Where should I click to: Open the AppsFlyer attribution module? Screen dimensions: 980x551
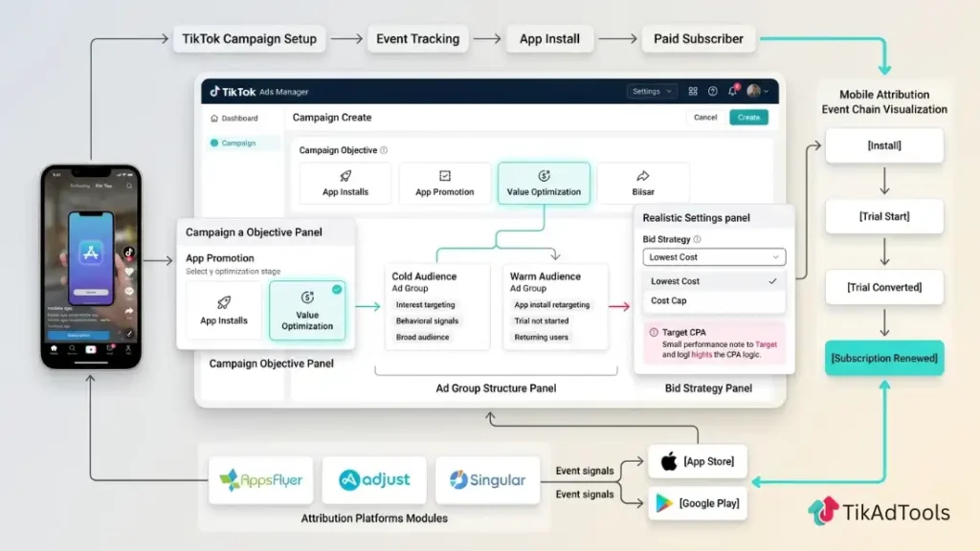(260, 481)
